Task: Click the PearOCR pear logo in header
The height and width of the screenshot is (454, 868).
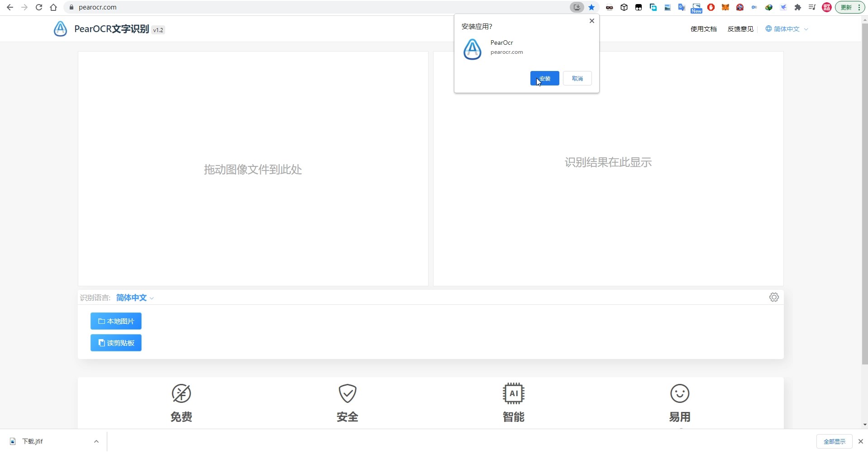Action: tap(60, 28)
